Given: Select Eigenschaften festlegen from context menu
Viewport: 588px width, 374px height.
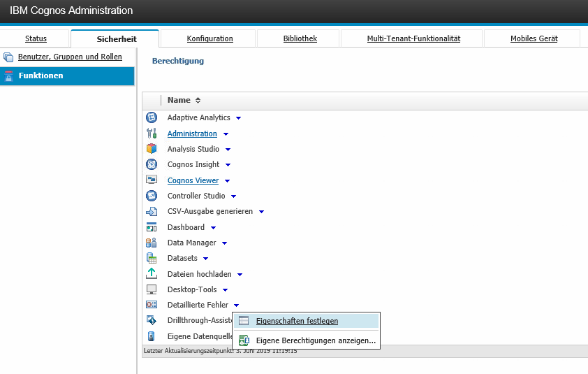Looking at the screenshot, I should [297, 321].
